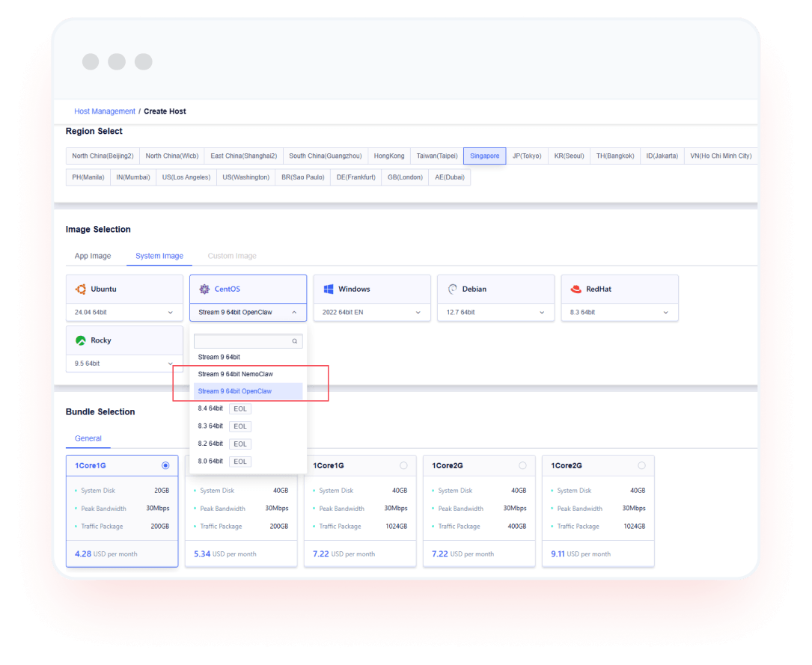Viewport: 812px width, 665px height.
Task: Click the version search input field
Action: tap(242, 341)
